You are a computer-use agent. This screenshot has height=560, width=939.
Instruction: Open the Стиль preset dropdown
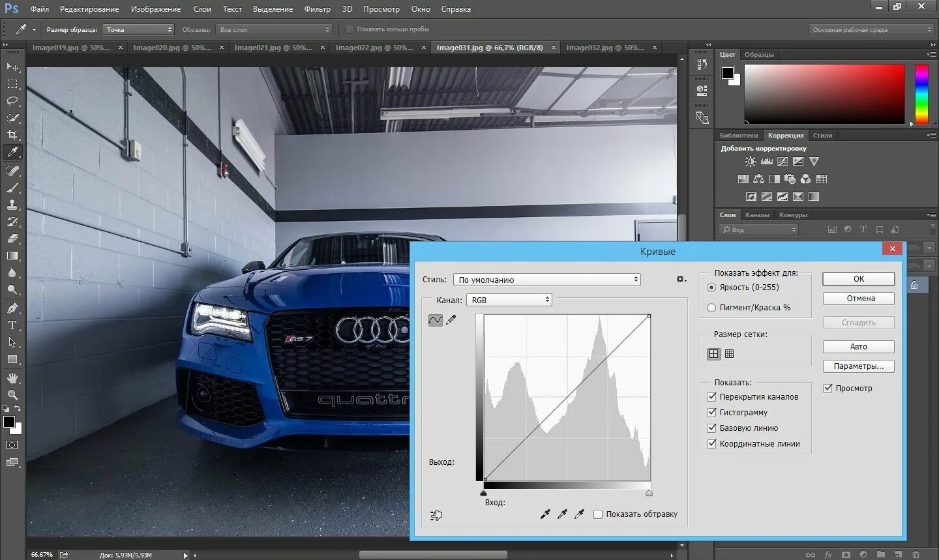(x=547, y=280)
